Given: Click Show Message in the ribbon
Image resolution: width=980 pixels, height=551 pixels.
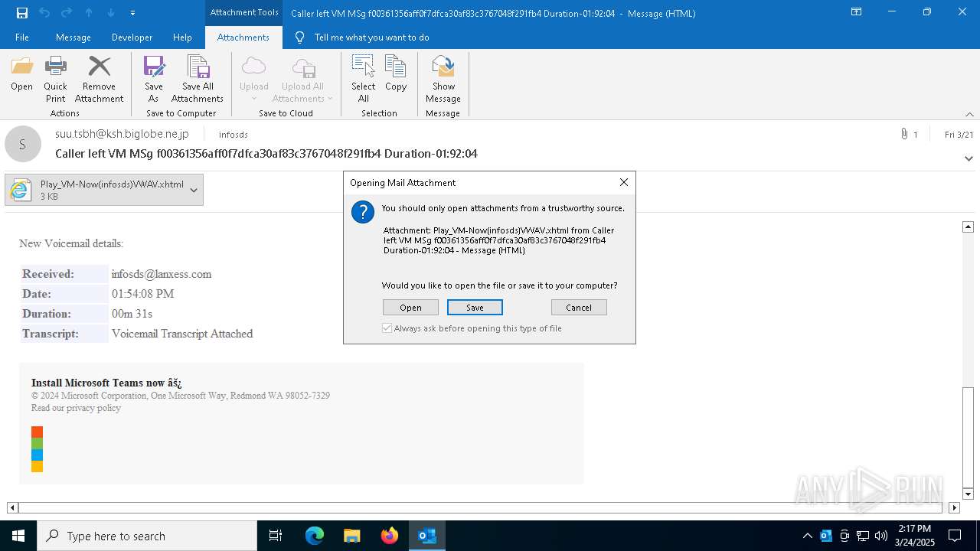Looking at the screenshot, I should [x=443, y=80].
